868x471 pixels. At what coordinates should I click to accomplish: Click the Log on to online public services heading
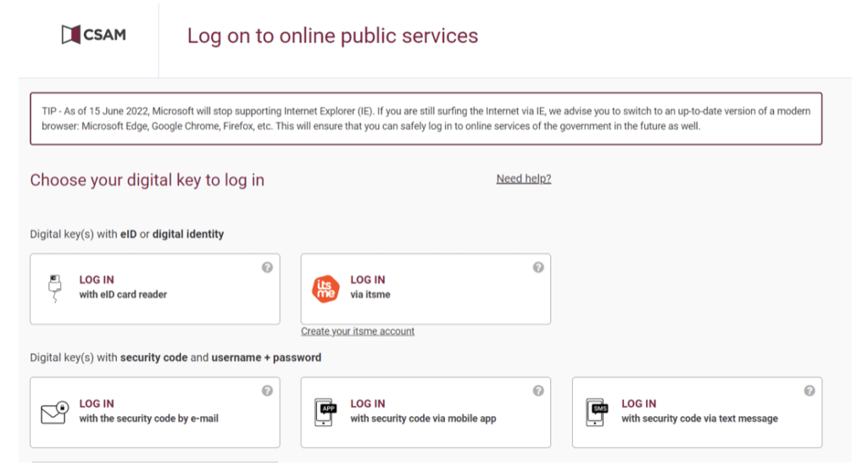pyautogui.click(x=332, y=36)
